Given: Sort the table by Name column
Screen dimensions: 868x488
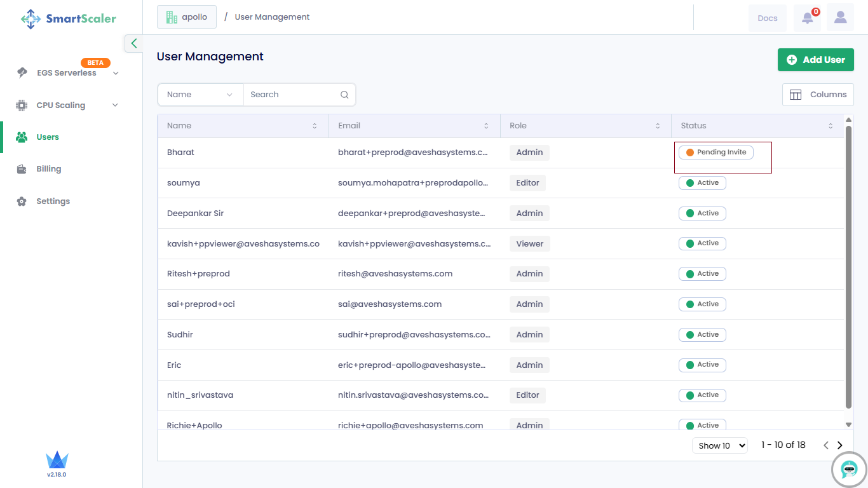Looking at the screenshot, I should pos(315,126).
